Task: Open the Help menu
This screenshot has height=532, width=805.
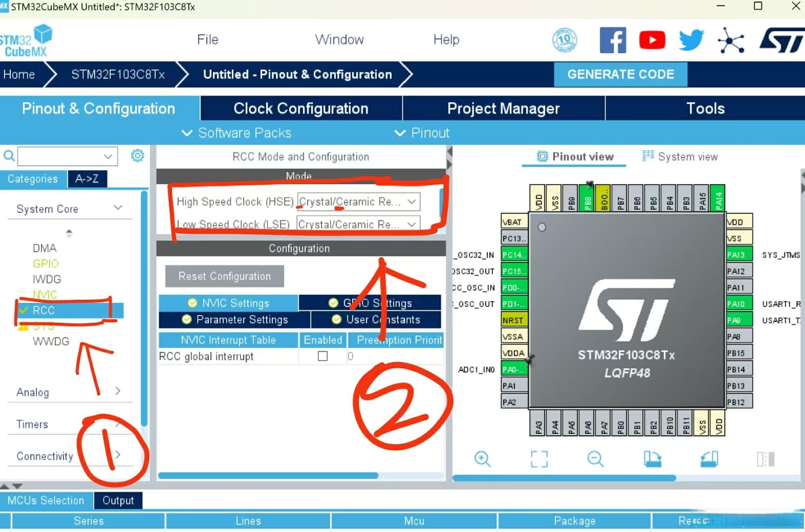Action: point(446,40)
